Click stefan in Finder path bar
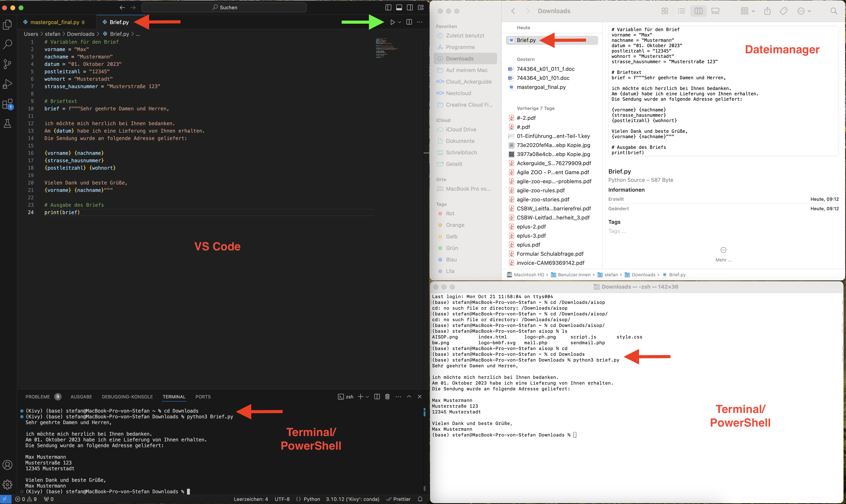The height and width of the screenshot is (504, 846). pos(608,275)
